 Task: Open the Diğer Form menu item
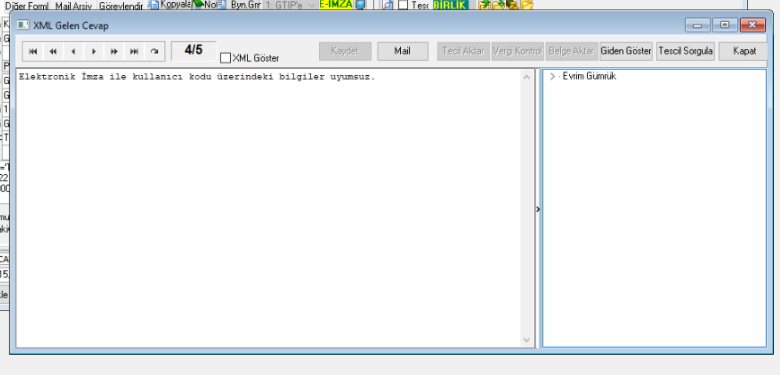pos(26,6)
